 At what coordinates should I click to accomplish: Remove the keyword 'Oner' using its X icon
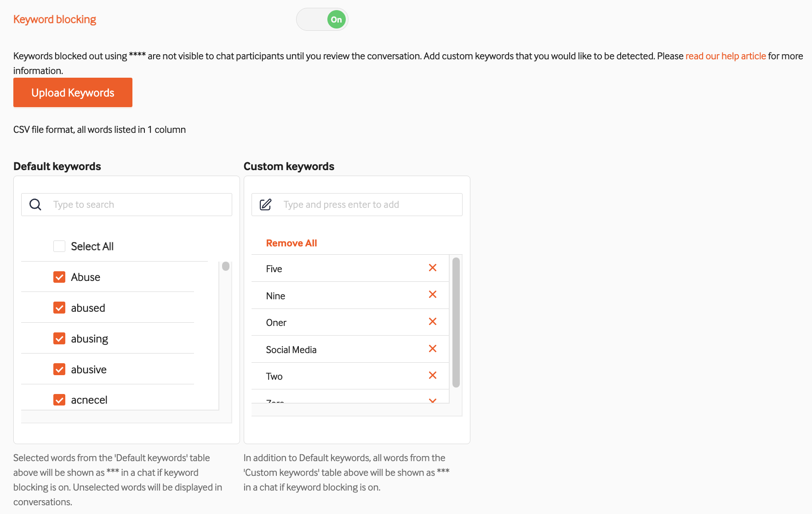point(432,321)
